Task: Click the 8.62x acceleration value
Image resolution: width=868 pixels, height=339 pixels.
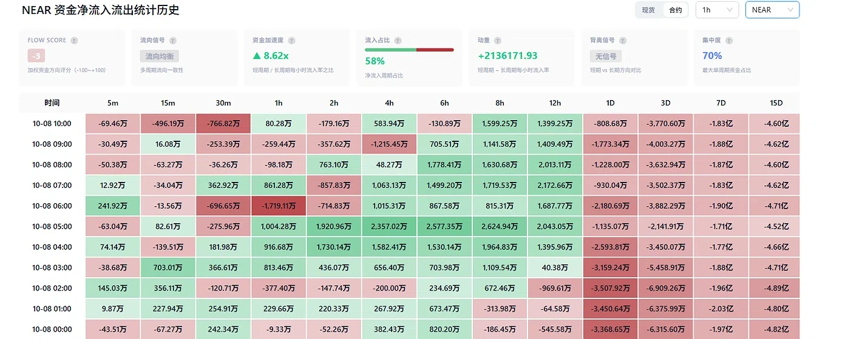Action: tap(271, 56)
